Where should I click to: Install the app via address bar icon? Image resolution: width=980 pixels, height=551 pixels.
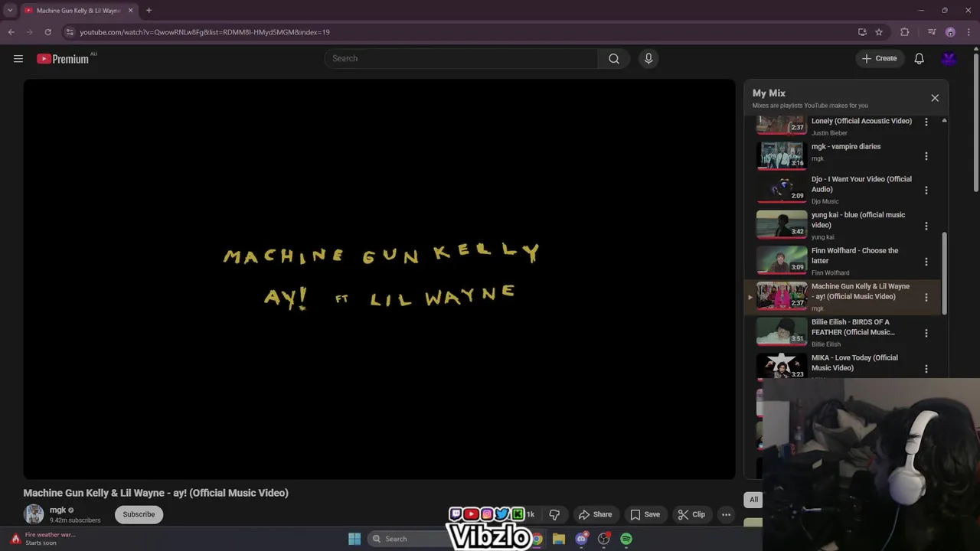[x=862, y=32]
